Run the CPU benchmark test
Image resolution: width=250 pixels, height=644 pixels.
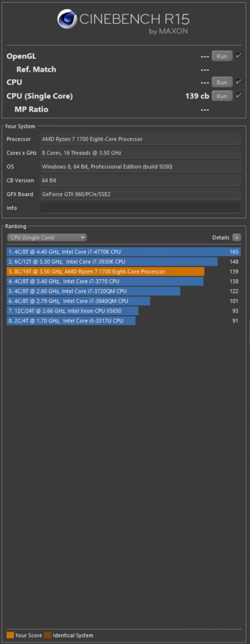click(222, 83)
